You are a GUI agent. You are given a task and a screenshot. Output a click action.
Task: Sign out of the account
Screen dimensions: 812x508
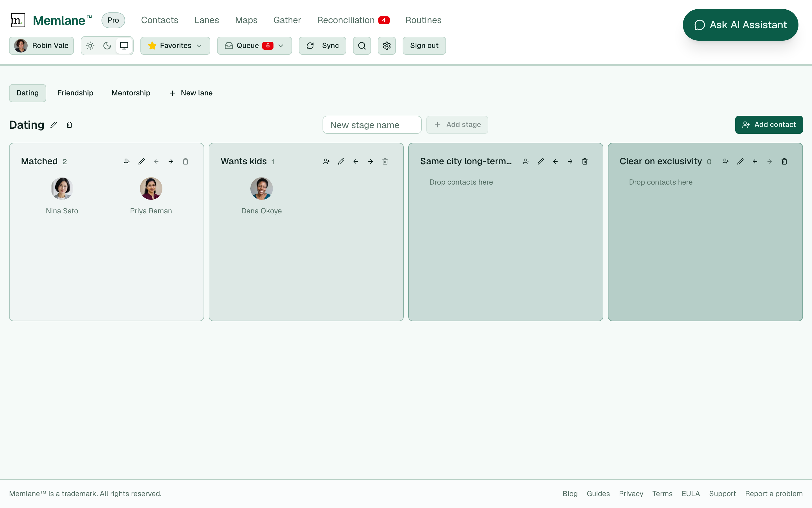tap(424, 46)
